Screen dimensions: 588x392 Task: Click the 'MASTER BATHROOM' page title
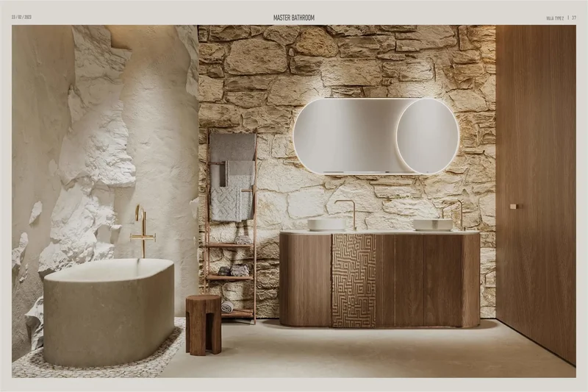[293, 18]
